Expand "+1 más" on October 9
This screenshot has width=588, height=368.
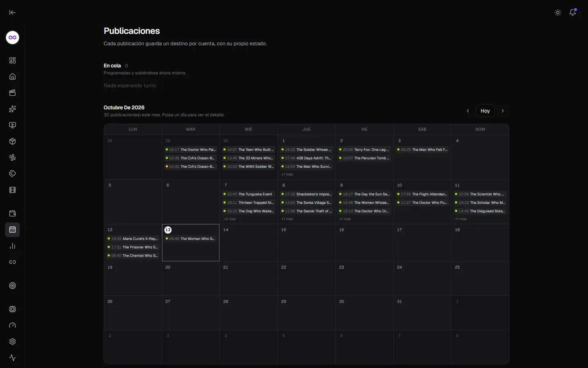tap(345, 219)
